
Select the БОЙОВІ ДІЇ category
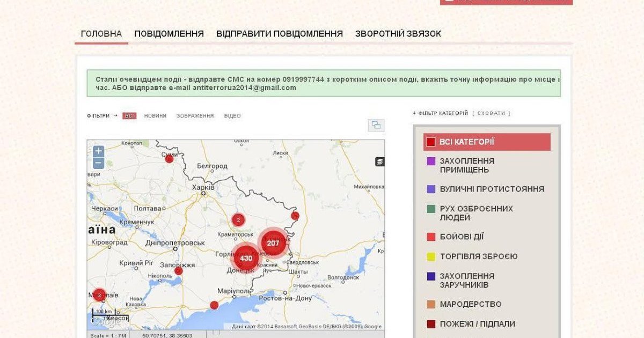[462, 237]
